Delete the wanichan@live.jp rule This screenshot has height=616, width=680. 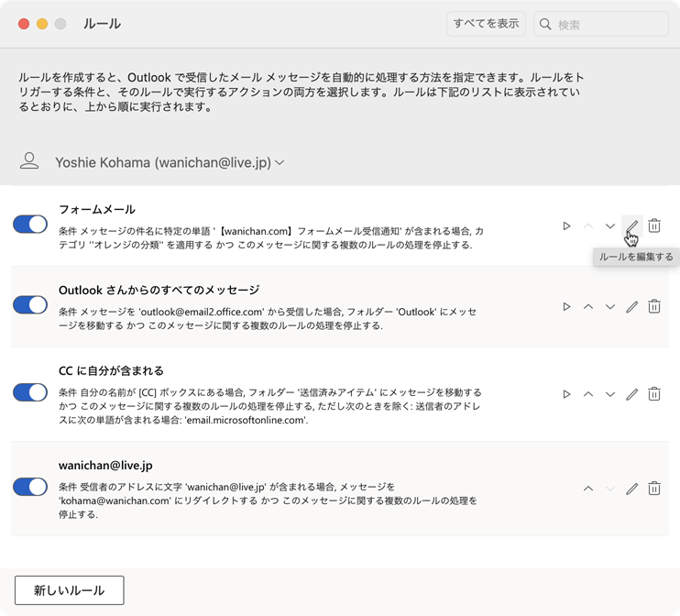654,489
